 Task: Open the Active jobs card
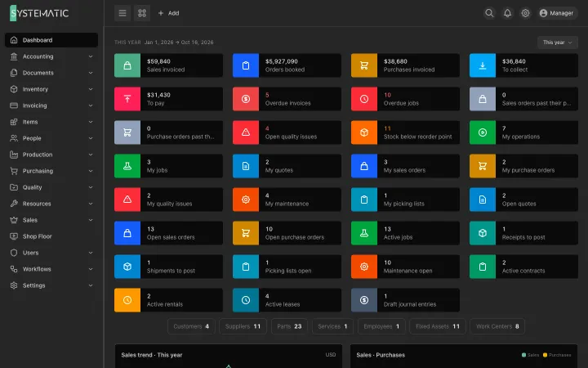[x=405, y=233]
